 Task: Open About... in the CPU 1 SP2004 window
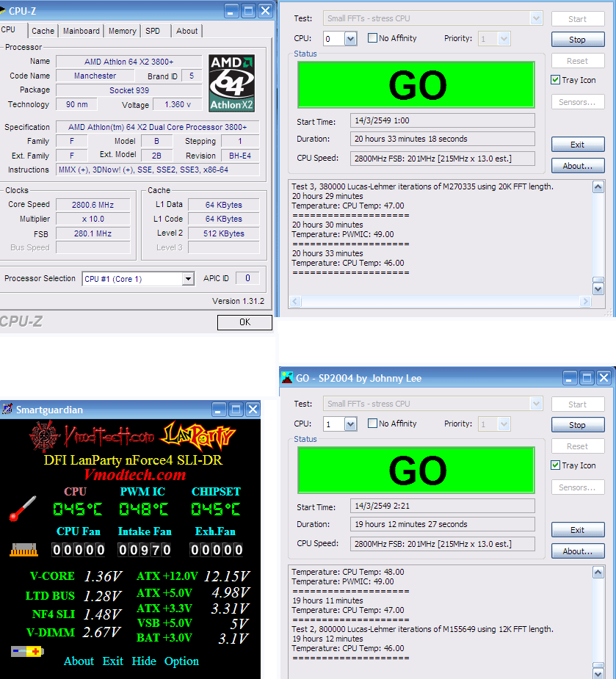coord(577,551)
